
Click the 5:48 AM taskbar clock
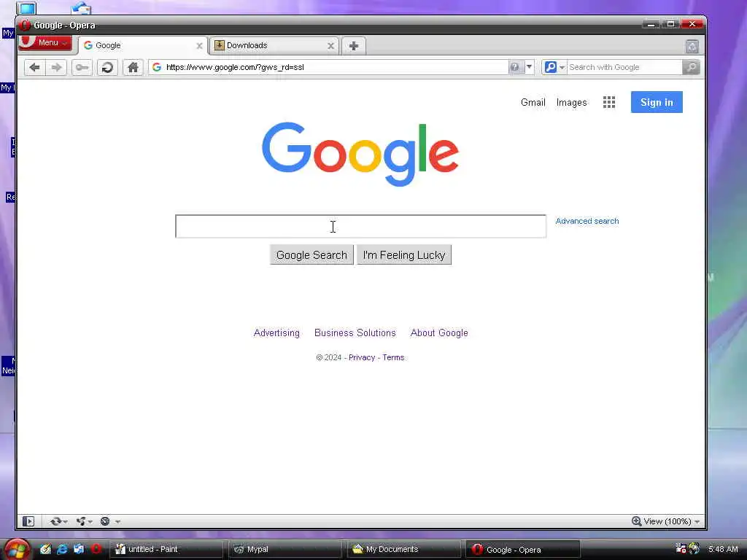point(723,549)
